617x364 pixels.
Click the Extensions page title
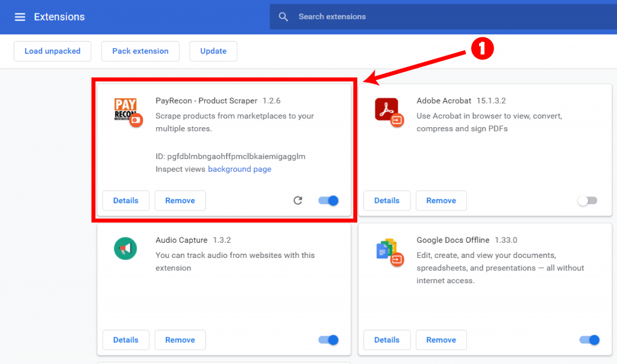(x=60, y=17)
